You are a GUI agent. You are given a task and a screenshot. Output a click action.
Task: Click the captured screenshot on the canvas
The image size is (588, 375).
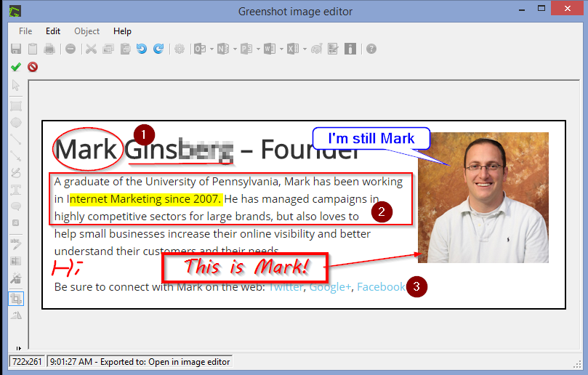point(304,215)
